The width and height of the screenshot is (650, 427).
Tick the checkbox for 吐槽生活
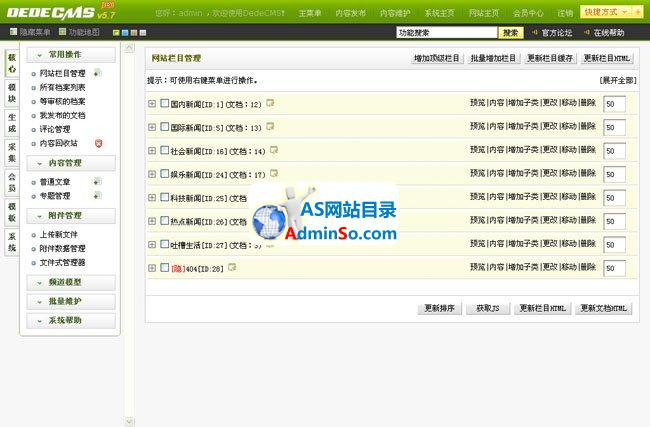click(165, 244)
